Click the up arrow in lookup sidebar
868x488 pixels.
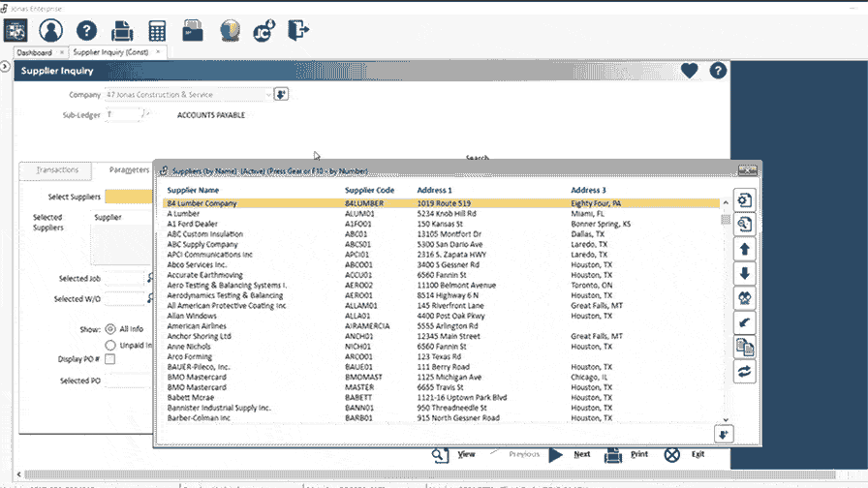[x=745, y=249]
